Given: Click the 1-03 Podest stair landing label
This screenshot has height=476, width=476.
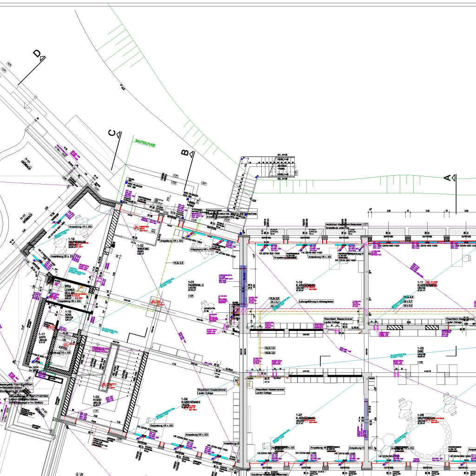Looking at the screenshot, I should point(97,401).
